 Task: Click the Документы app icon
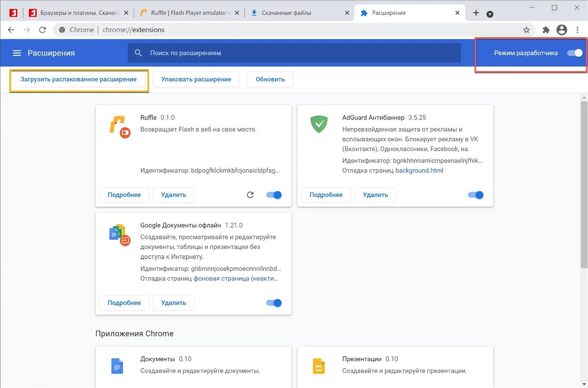(117, 365)
